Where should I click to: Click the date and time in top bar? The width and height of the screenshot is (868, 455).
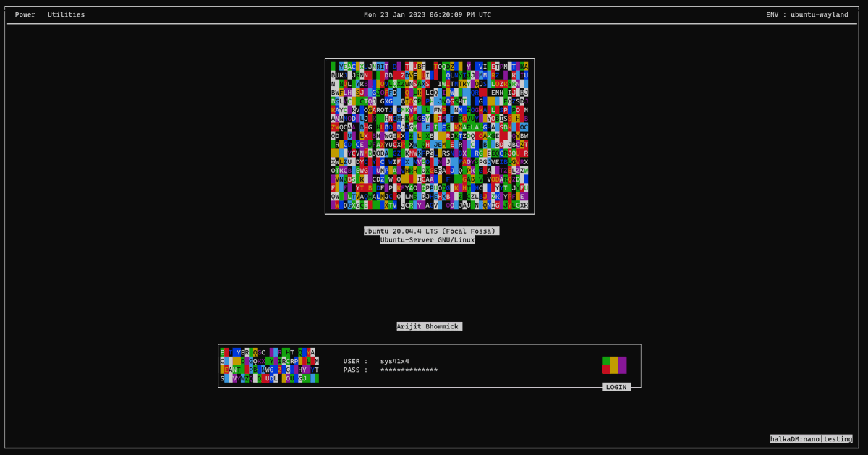pos(427,14)
